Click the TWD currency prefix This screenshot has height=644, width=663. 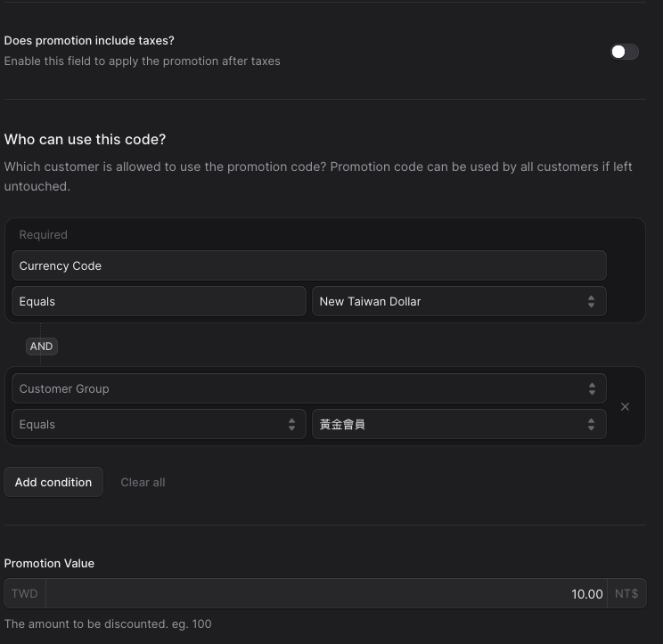25,594
